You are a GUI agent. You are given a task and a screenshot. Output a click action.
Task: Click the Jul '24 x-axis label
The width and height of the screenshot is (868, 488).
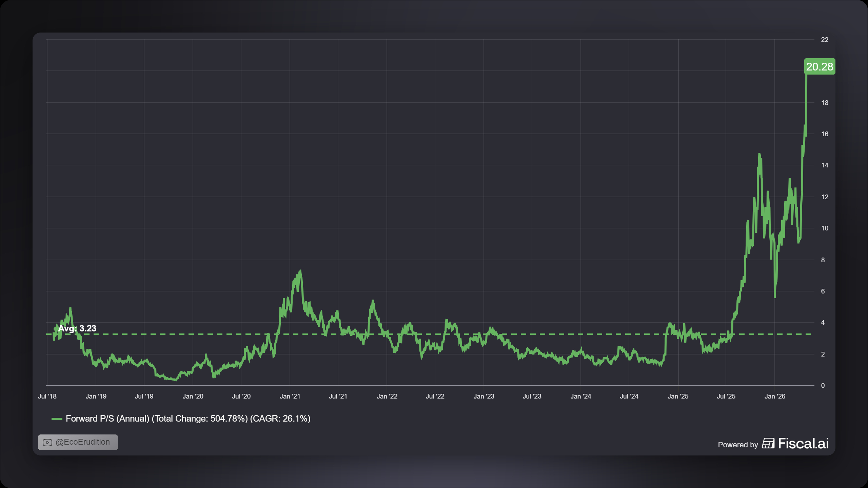(x=629, y=396)
